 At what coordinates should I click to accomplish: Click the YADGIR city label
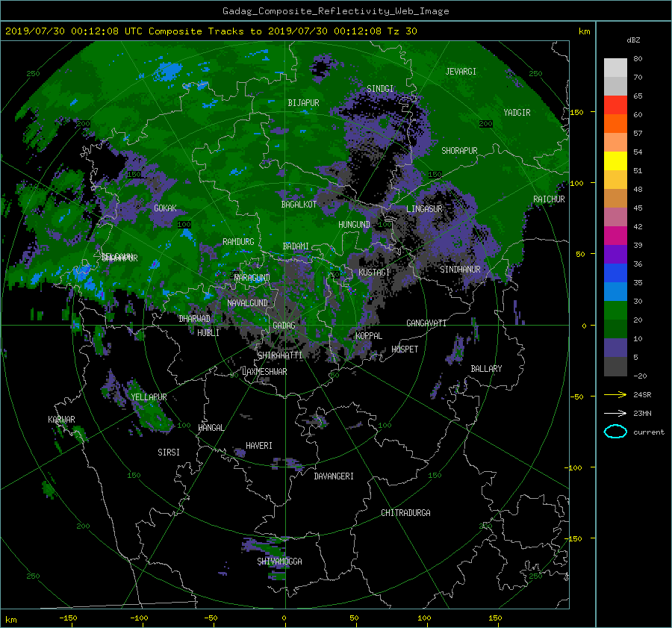tap(517, 113)
